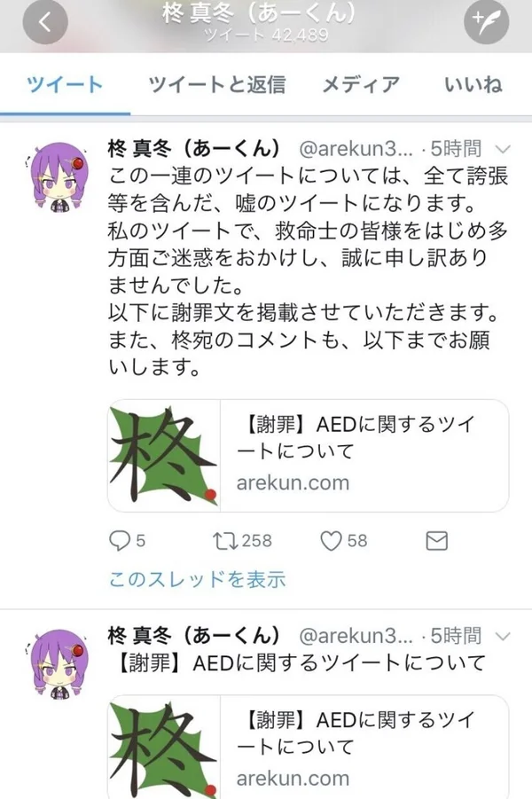Like the first tweet with 58 likes

344,541
